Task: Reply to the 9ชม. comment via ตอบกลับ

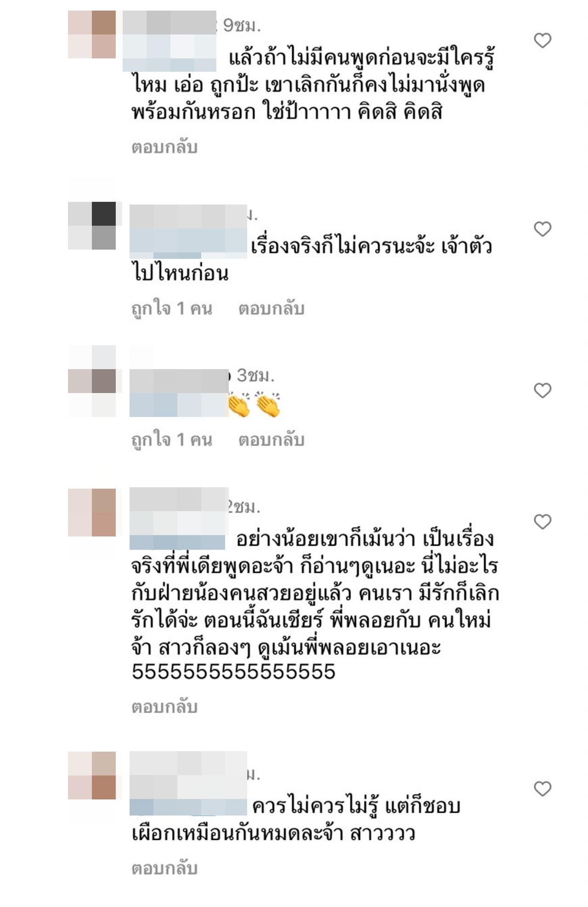Action: tap(164, 147)
